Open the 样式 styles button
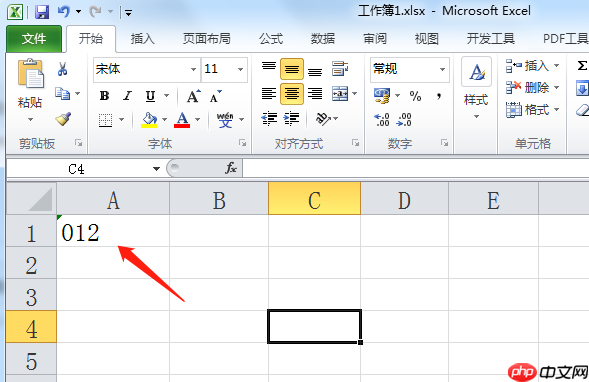 pos(476,89)
